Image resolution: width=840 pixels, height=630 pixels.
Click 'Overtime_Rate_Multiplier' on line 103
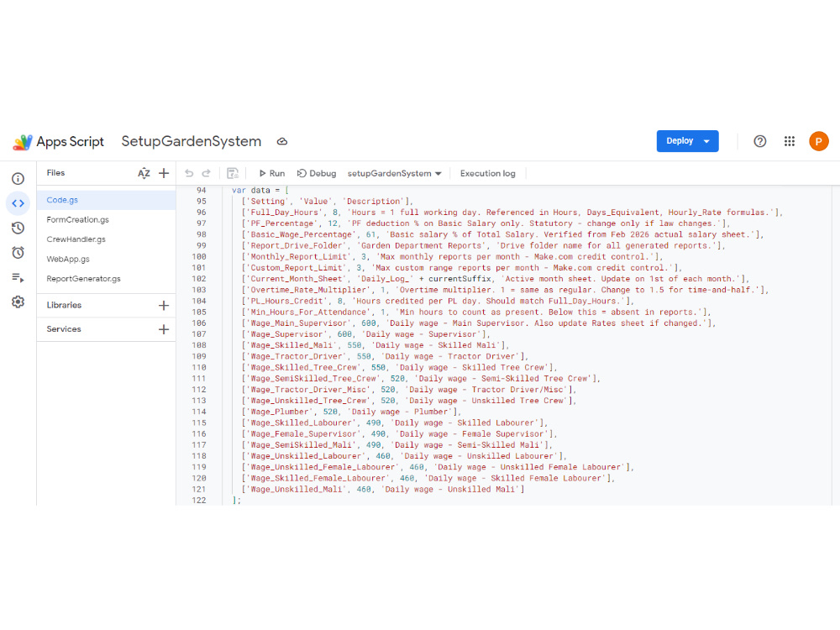[308, 290]
